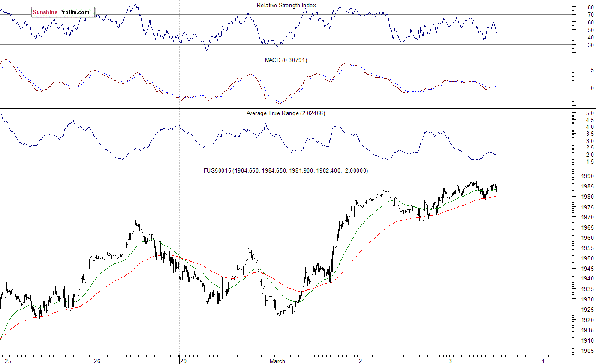The height and width of the screenshot is (364, 596).
Task: Click the 1955 price axis label
Action: [x=587, y=248]
